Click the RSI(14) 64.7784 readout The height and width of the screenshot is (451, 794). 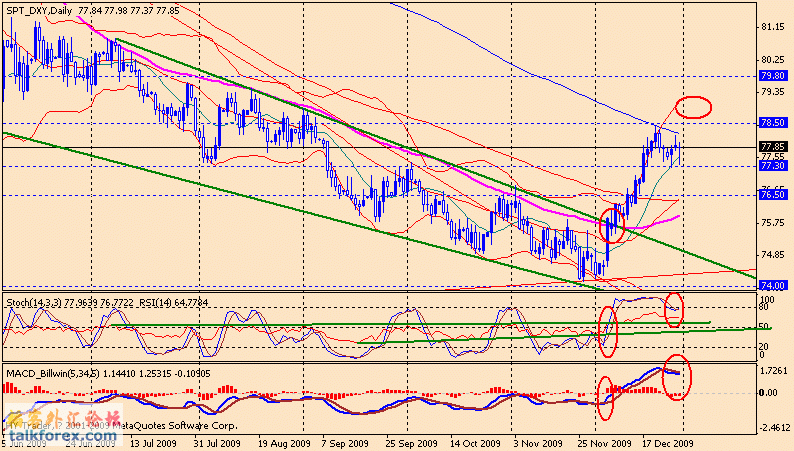(173, 303)
